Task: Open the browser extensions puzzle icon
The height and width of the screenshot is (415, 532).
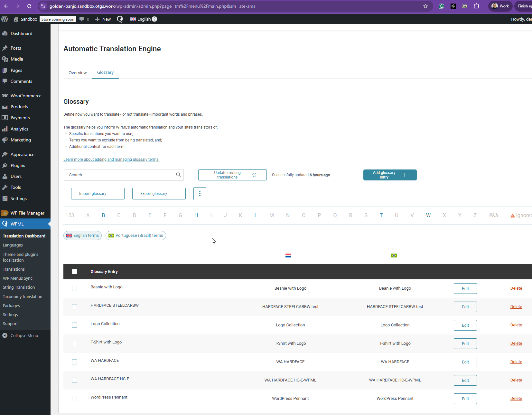Action: click(477, 6)
